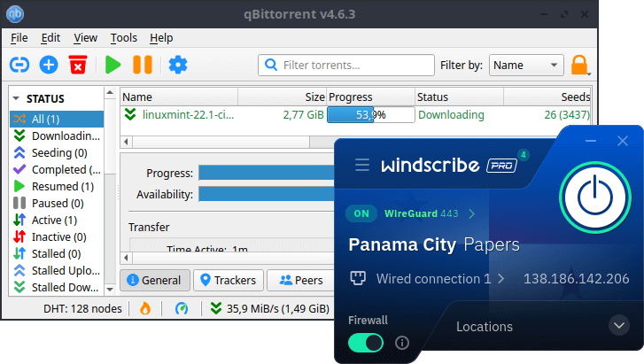Toggle alternative speed limits speedometer icon
The image size is (644, 364).
pyautogui.click(x=182, y=308)
